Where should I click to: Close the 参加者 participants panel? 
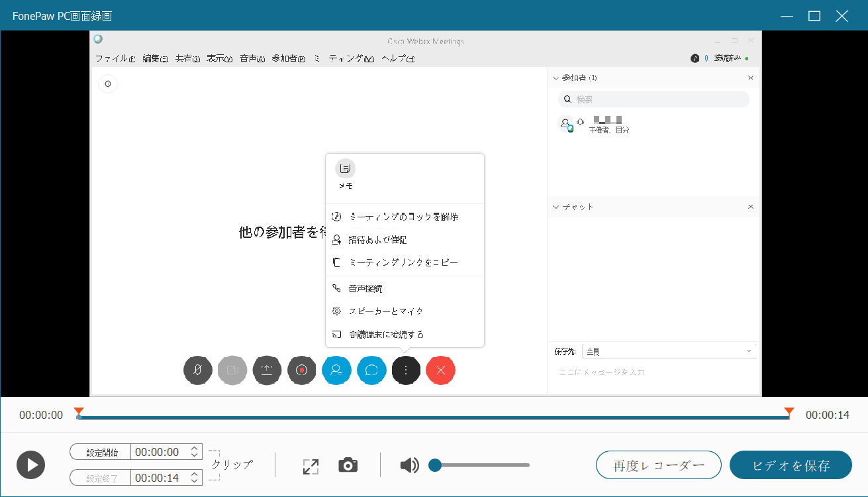(x=751, y=78)
